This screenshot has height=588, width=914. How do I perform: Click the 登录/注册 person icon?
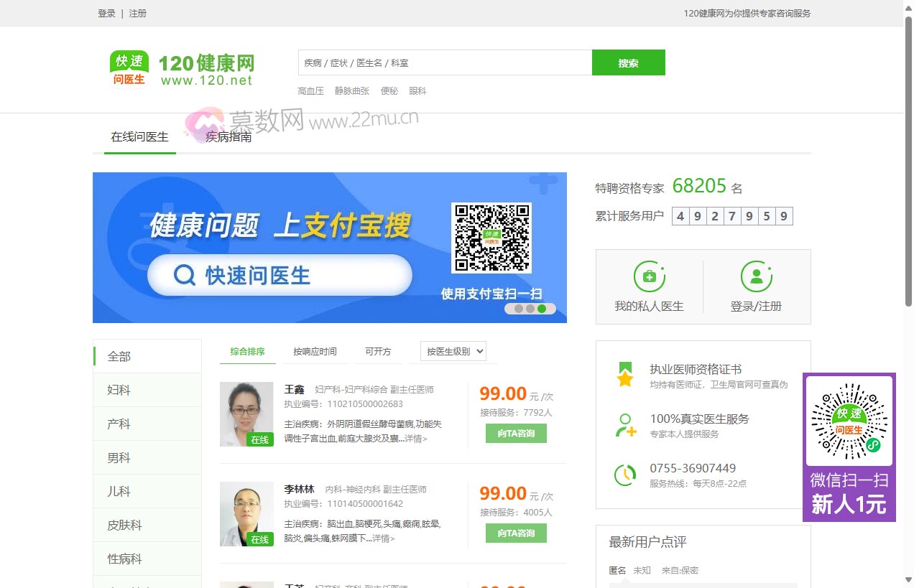tap(757, 275)
